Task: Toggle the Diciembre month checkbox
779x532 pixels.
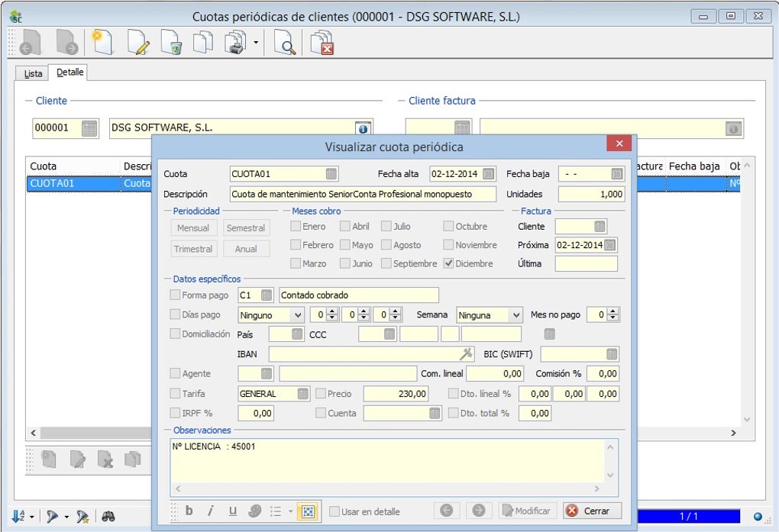Action: pos(449,263)
